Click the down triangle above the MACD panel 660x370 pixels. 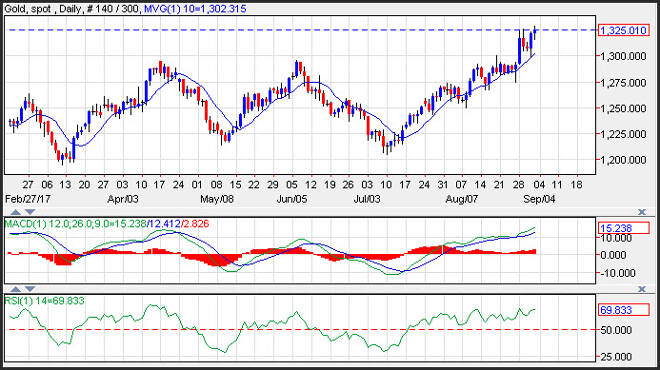click(x=30, y=212)
